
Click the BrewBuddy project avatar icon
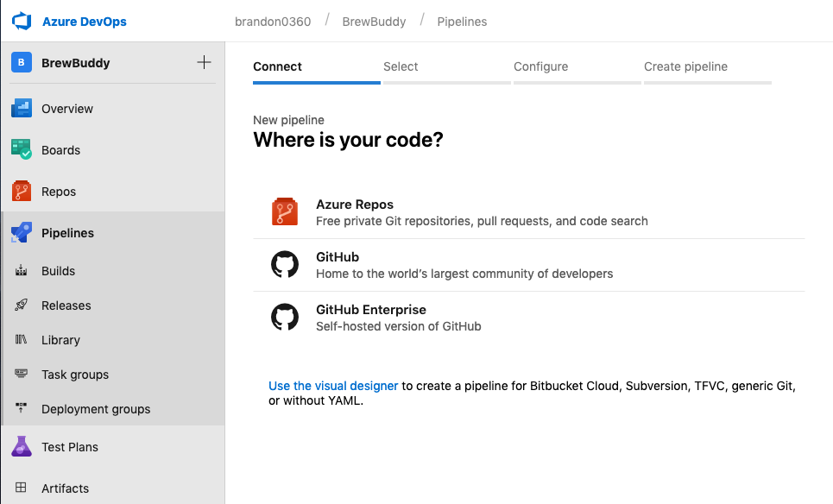tap(22, 62)
